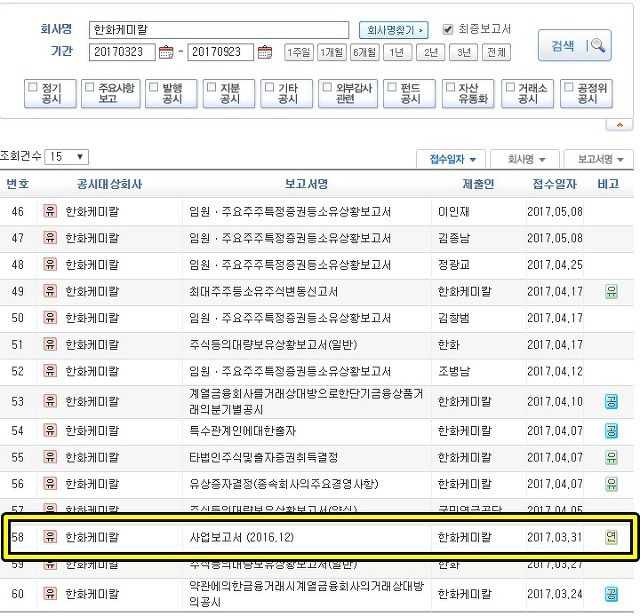Check the 펀드공시 filter checkbox
640x616 pixels.
392,87
